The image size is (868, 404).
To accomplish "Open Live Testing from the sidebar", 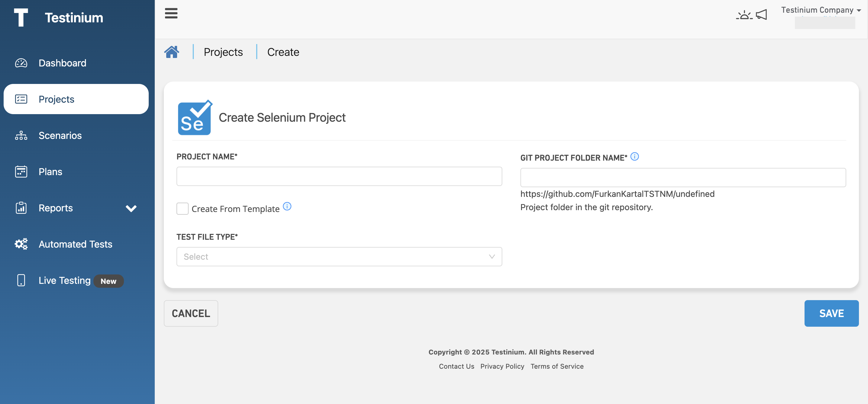I will pyautogui.click(x=64, y=281).
